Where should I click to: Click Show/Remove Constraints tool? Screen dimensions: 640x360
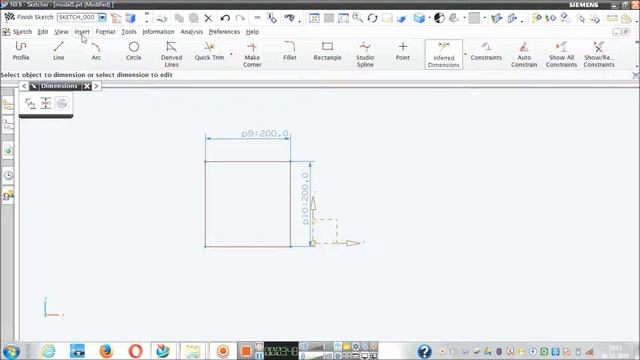(x=599, y=54)
